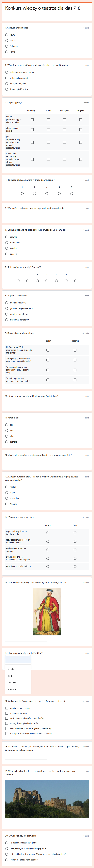
Task: Mark 'fałsz' for 'wątek miłosny' statement
Action: coord(75,533)
